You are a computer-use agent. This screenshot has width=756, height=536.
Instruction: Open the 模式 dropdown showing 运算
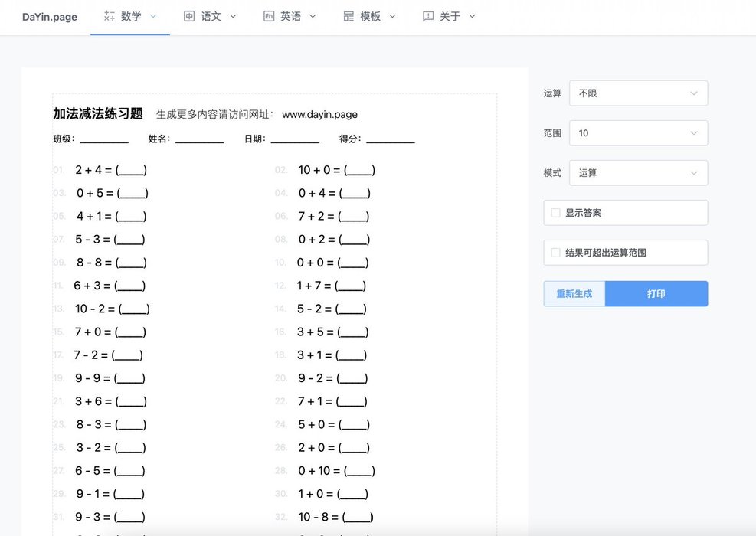638,173
